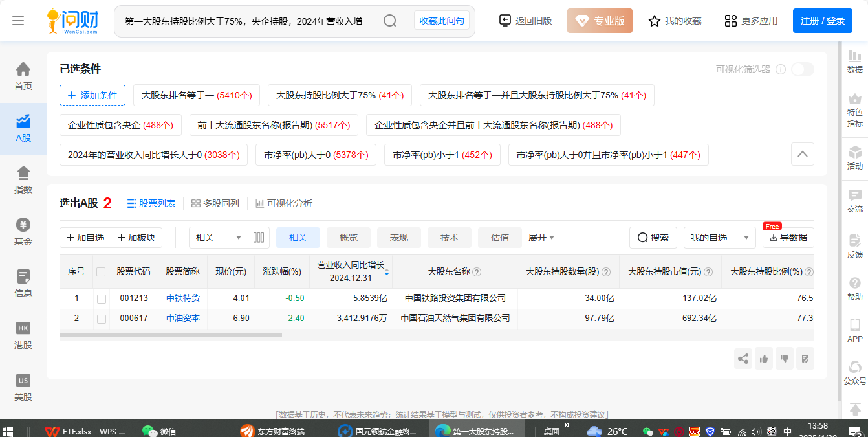Select the 概览 tab
868x437 pixels.
(349, 238)
